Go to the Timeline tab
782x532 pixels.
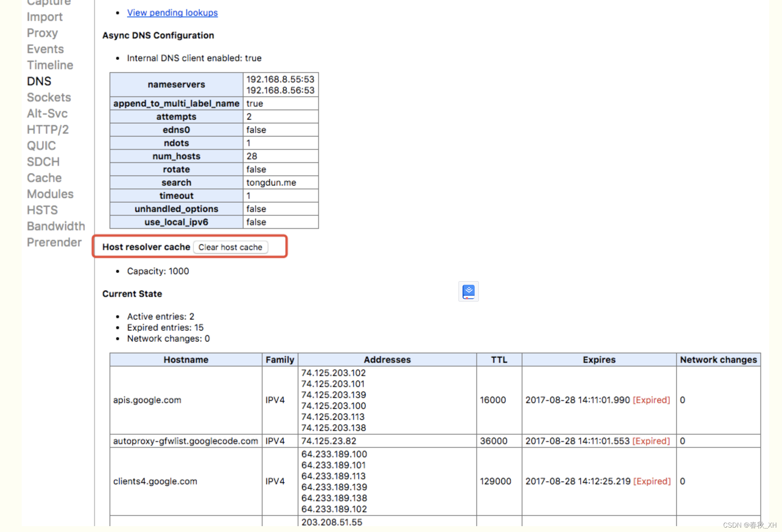[50, 65]
